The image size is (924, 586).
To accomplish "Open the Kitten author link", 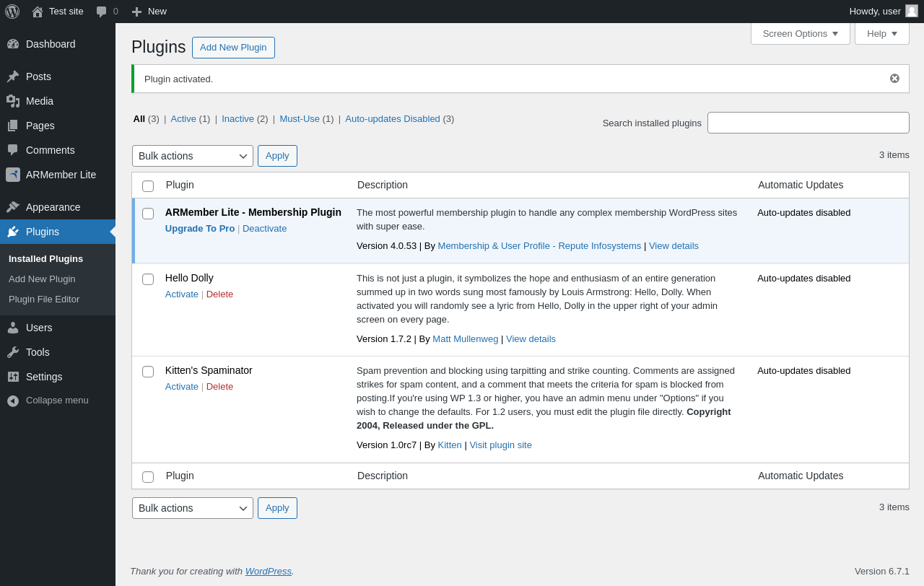I will click(450, 445).
